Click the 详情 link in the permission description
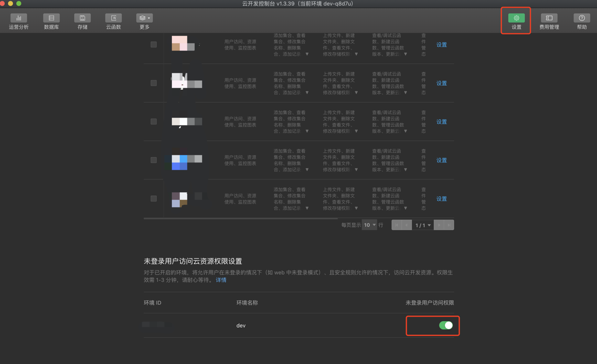 pyautogui.click(x=220, y=280)
